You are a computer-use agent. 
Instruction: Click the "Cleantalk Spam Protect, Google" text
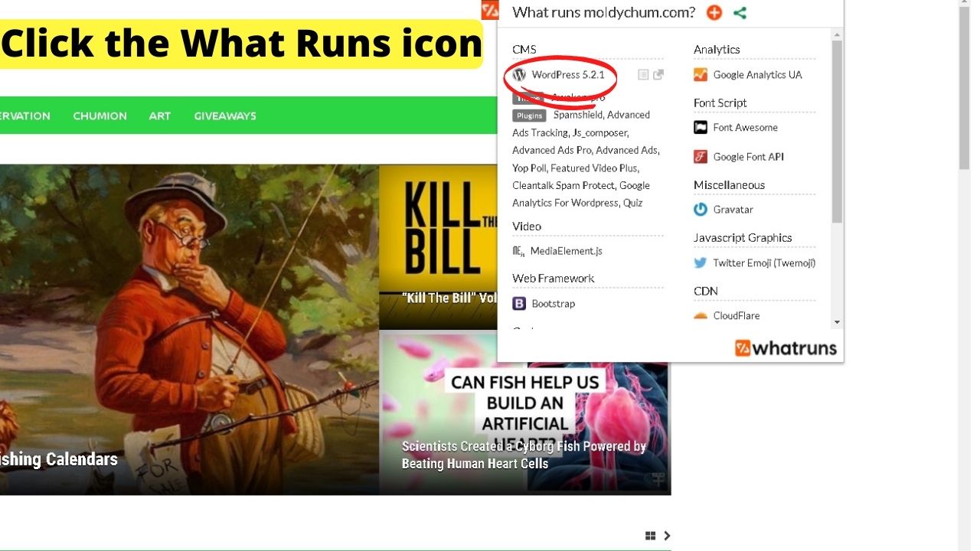581,186
